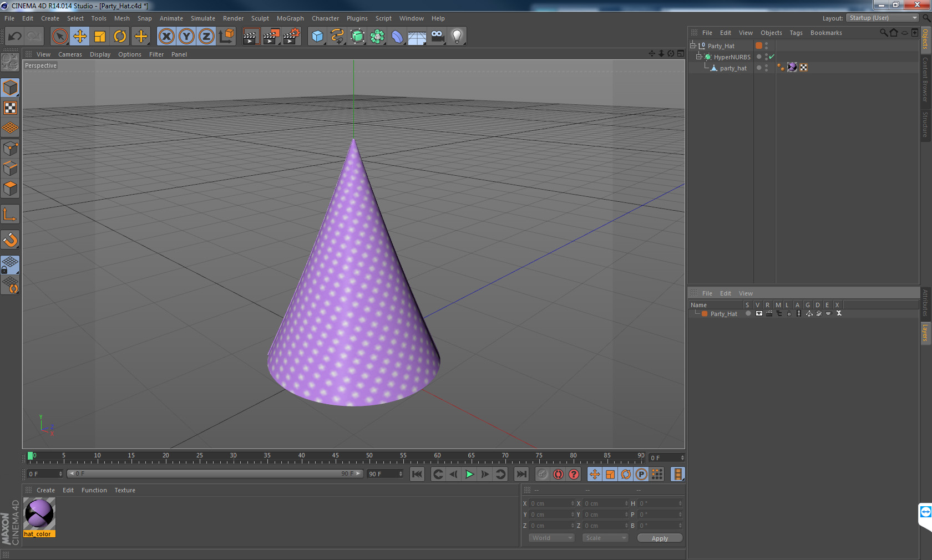Open the Simulate menu
This screenshot has height=560, width=932.
(203, 18)
